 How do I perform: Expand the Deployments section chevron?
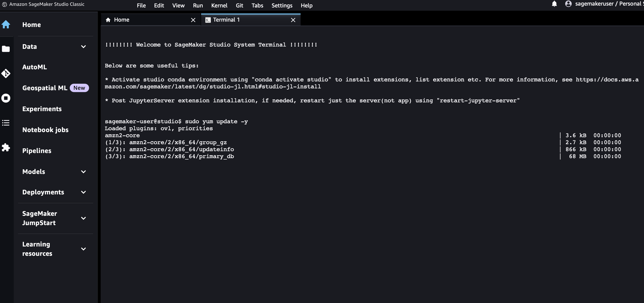coord(83,192)
